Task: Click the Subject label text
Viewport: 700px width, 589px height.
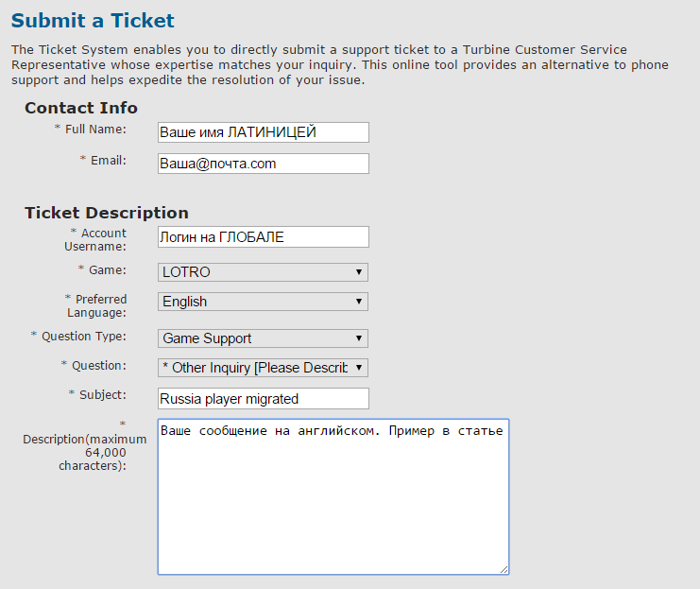Action: [x=102, y=394]
